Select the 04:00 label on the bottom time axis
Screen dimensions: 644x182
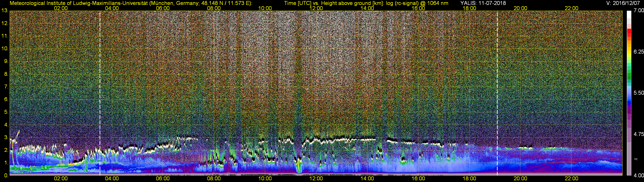(112, 179)
